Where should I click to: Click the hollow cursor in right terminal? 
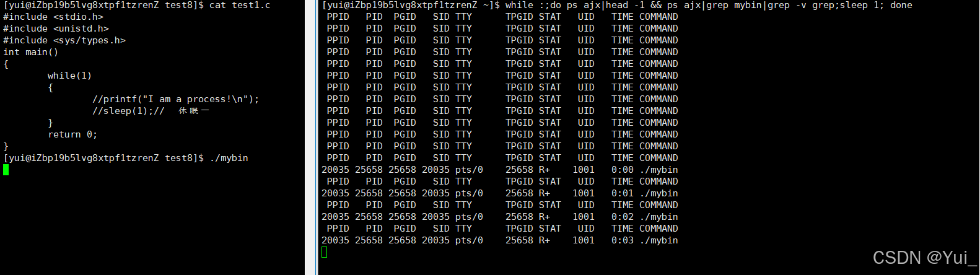pyautogui.click(x=324, y=252)
